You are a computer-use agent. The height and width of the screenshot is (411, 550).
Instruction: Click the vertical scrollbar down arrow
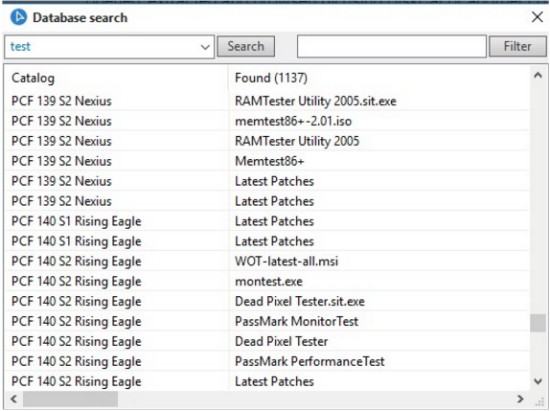(x=537, y=381)
